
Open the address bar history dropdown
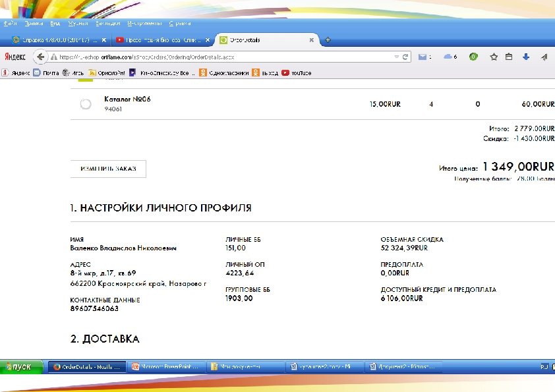pyautogui.click(x=396, y=57)
